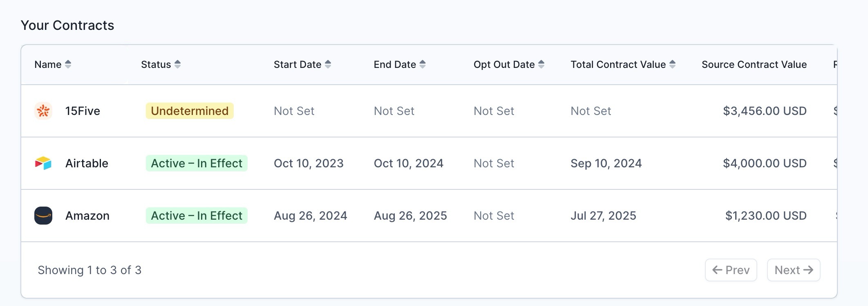868x306 pixels.
Task: Click the Source Contract Value header
Action: pos(754,64)
